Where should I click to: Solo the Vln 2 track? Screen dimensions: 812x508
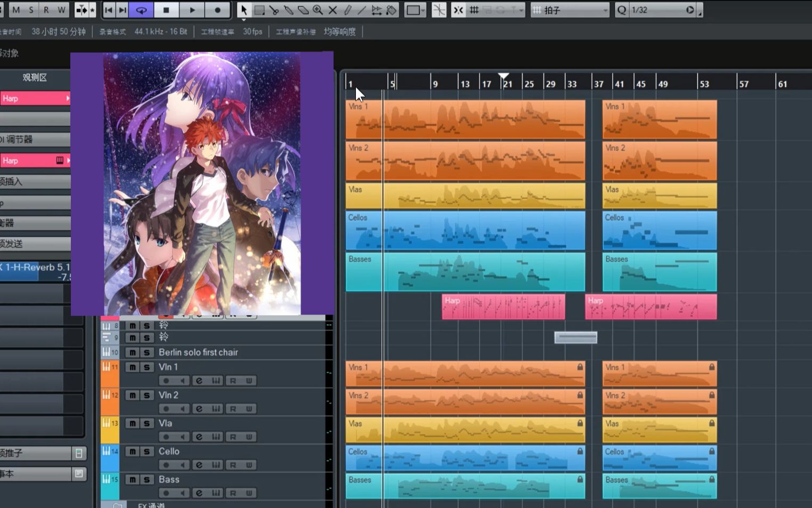tap(147, 396)
